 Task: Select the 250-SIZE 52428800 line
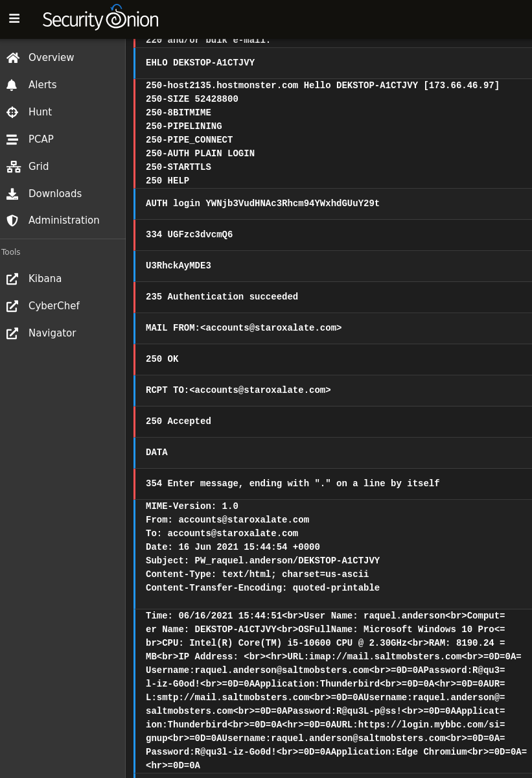(x=192, y=99)
